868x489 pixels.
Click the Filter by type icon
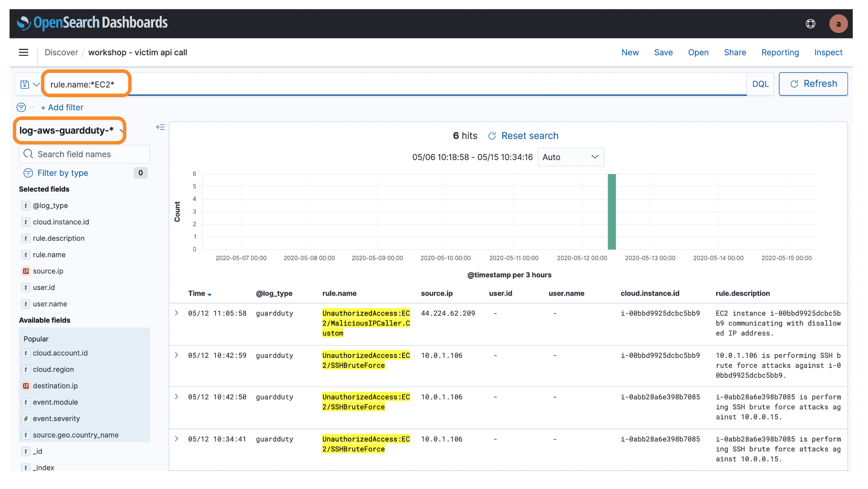coord(28,173)
